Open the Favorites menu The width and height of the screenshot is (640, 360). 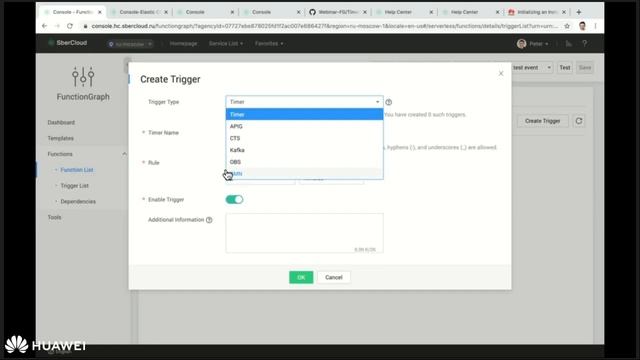coord(269,43)
